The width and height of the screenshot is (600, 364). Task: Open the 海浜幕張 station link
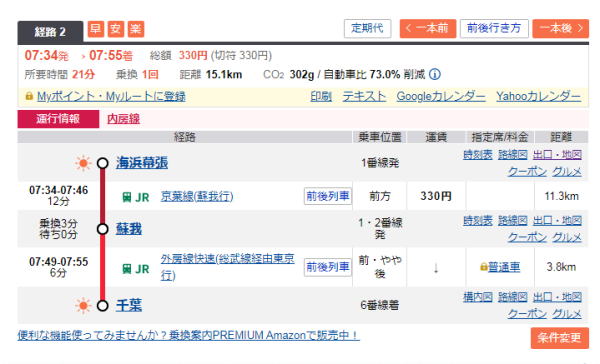(142, 163)
